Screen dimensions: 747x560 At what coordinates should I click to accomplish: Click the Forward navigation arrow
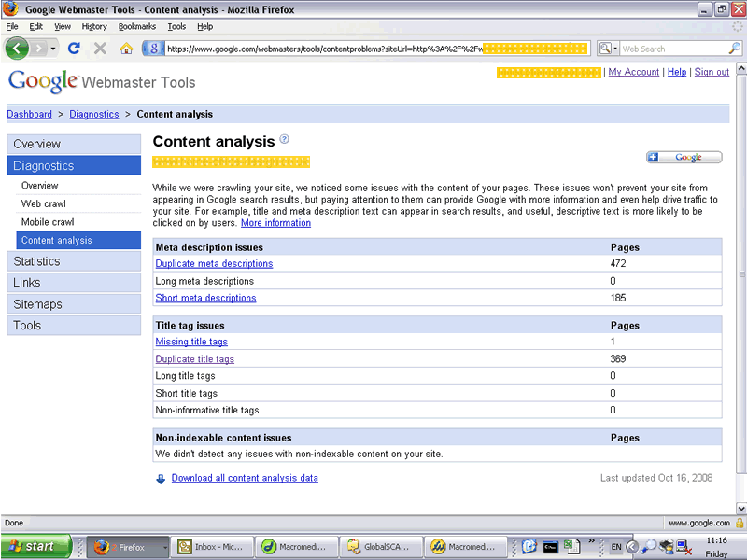(x=39, y=49)
